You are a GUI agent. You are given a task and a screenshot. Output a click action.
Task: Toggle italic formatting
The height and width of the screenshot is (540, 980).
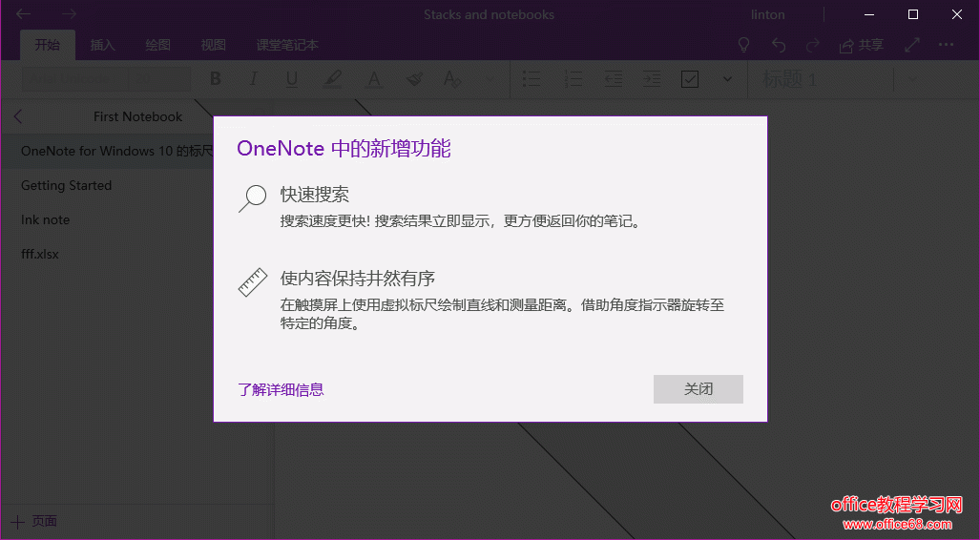(x=253, y=79)
